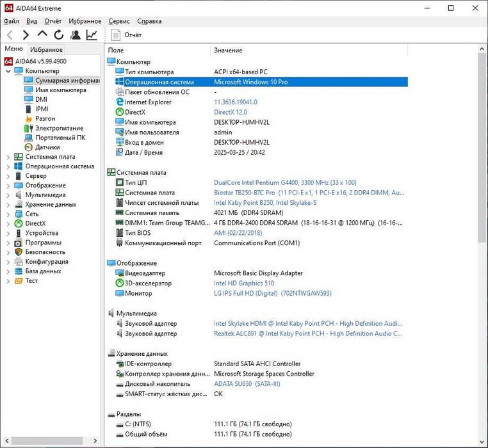Open Разгон flame icon item

tap(29, 118)
